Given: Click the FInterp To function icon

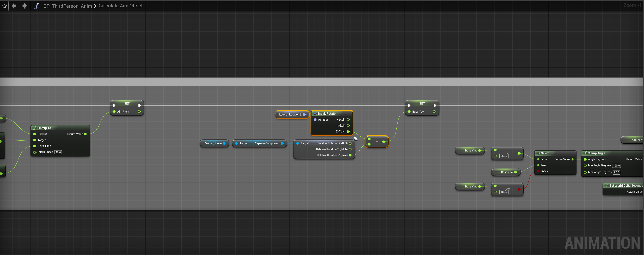Looking at the screenshot, I should point(35,128).
